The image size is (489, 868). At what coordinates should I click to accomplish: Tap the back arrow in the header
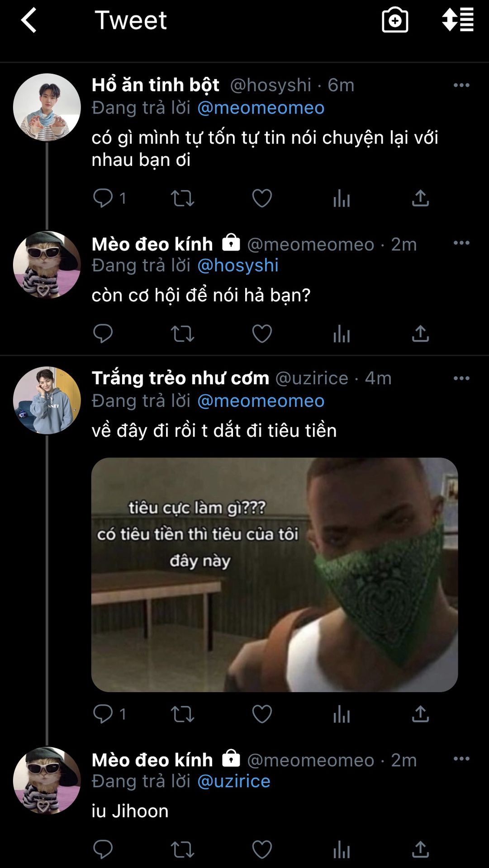coord(29,20)
